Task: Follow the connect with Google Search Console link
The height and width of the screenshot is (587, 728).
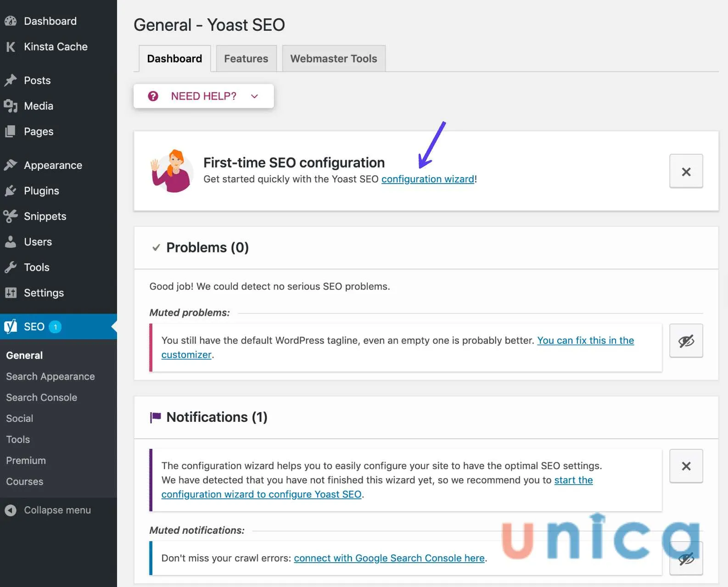Action: click(389, 558)
